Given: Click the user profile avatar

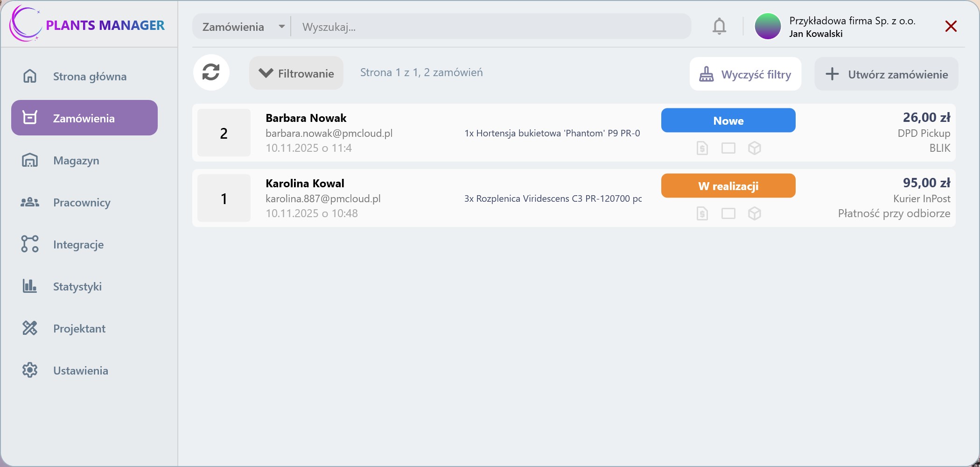Looking at the screenshot, I should (768, 27).
